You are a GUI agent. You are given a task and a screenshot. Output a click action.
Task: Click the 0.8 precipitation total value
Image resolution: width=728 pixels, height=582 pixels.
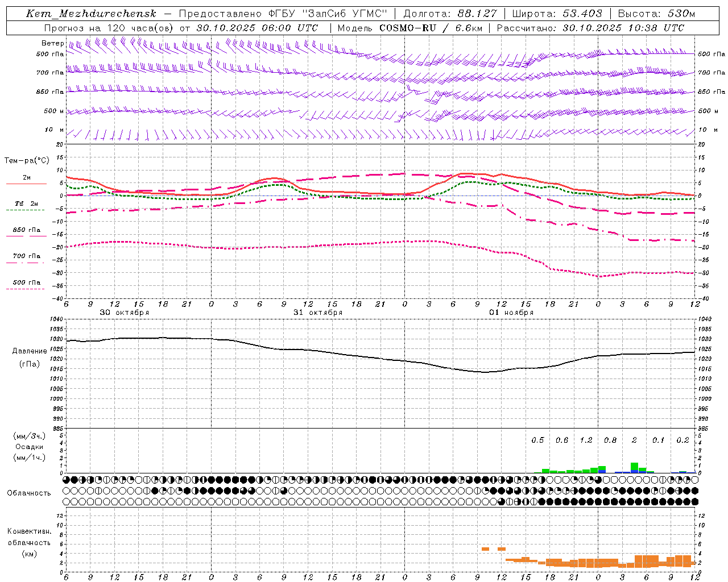click(610, 440)
